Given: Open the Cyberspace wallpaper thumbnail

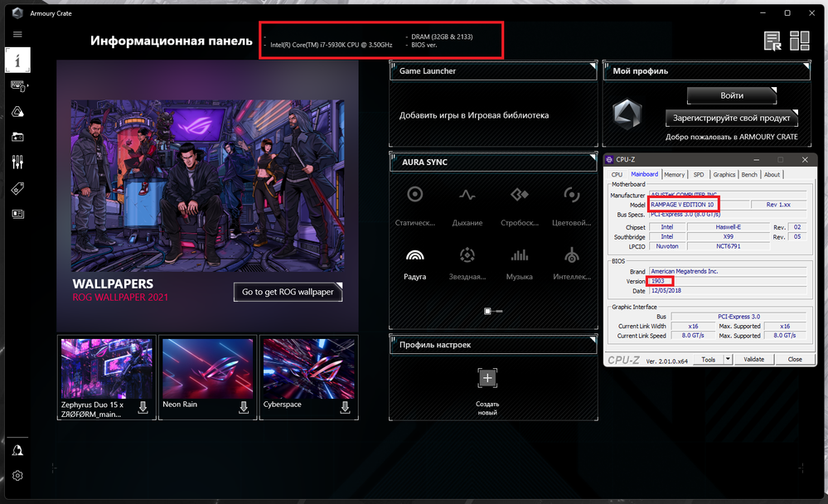Looking at the screenshot, I should tap(309, 369).
